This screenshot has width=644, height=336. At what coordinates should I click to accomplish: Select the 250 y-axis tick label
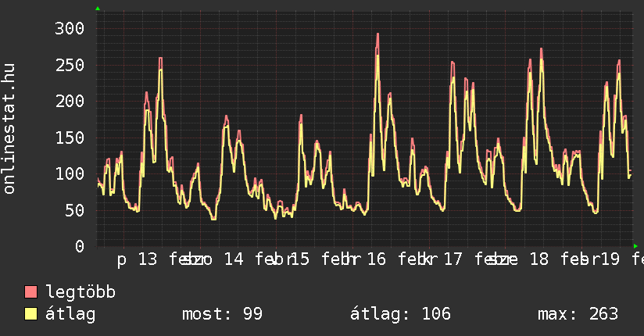tap(69, 65)
